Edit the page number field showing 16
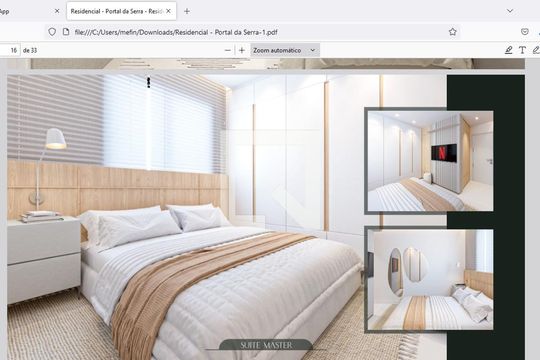Image resolution: width=540 pixels, height=360 pixels. pyautogui.click(x=10, y=50)
